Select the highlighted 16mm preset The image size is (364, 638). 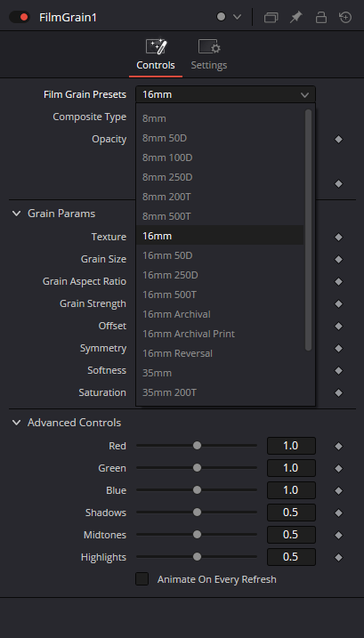click(220, 236)
